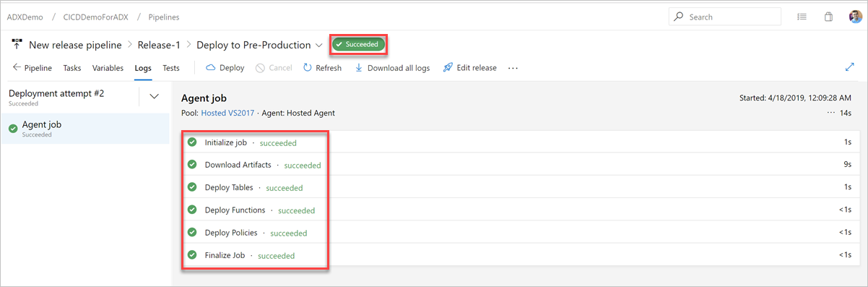This screenshot has height=287, width=868.
Task: Select the Agent job item in sidebar
Action: 84,129
